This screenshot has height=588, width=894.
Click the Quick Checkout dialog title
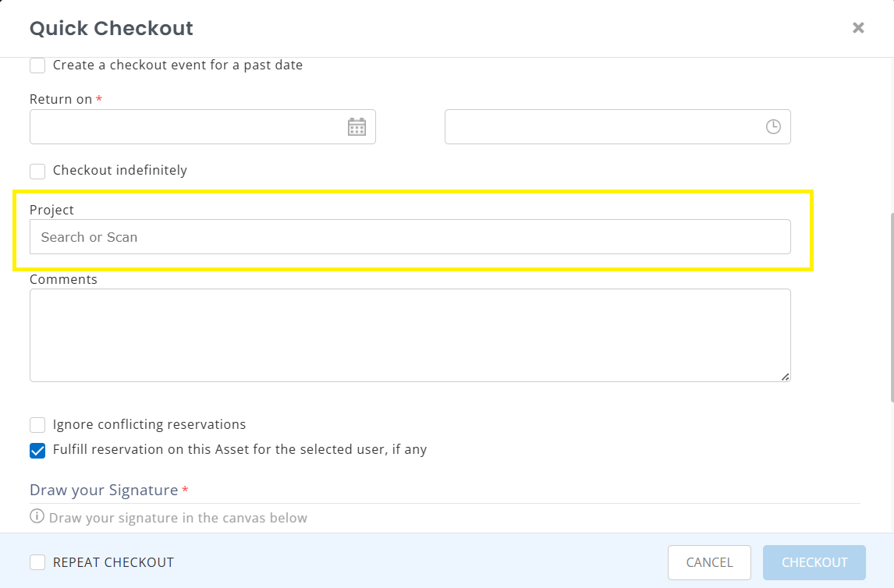[x=112, y=28]
